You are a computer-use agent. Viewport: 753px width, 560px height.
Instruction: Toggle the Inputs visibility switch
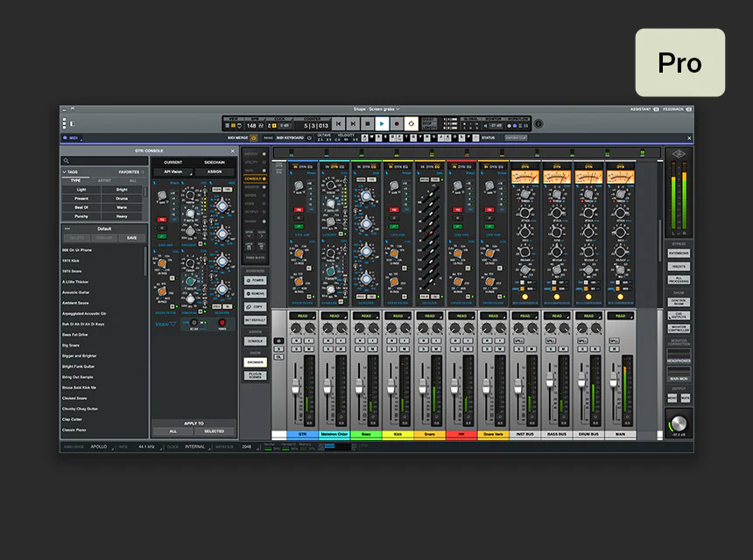(x=264, y=154)
